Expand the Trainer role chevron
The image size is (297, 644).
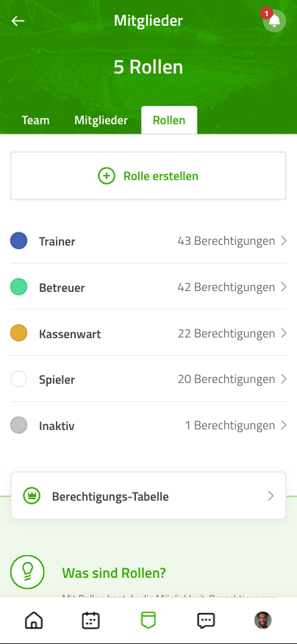[x=284, y=240]
